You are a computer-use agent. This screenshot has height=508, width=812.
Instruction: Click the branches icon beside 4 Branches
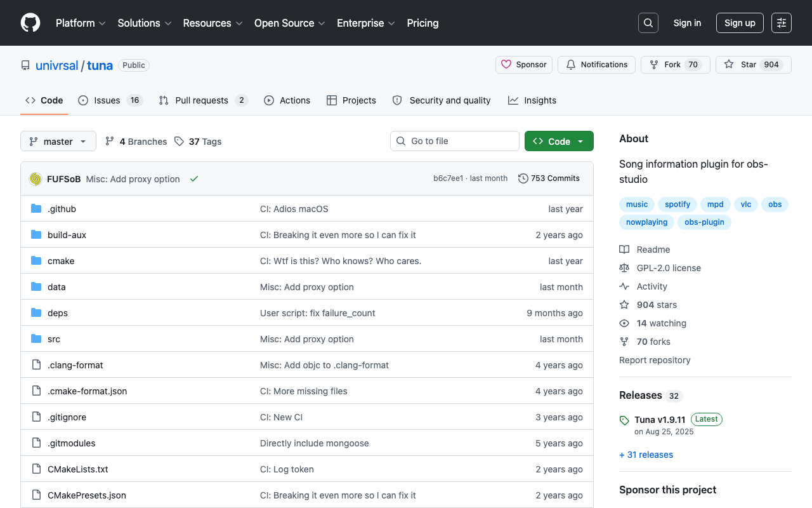(110, 141)
